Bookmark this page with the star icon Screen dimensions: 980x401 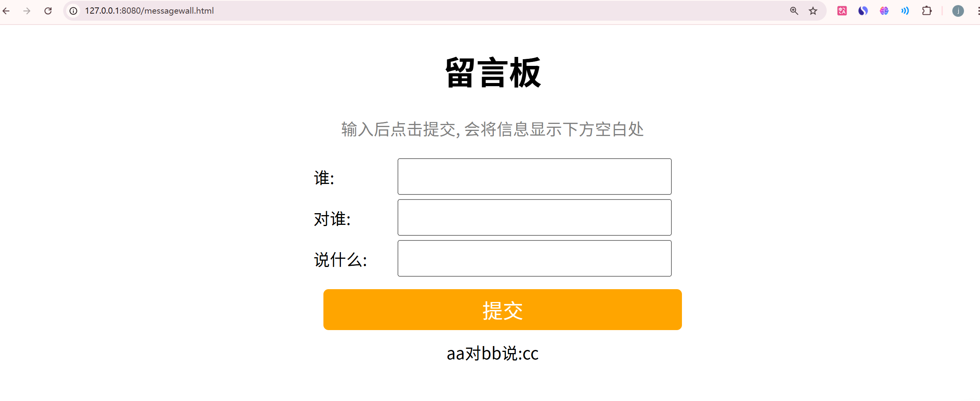(813, 11)
